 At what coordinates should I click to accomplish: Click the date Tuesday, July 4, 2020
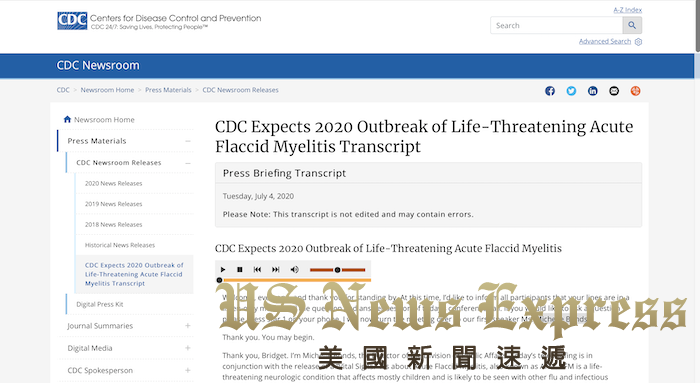pos(258,196)
